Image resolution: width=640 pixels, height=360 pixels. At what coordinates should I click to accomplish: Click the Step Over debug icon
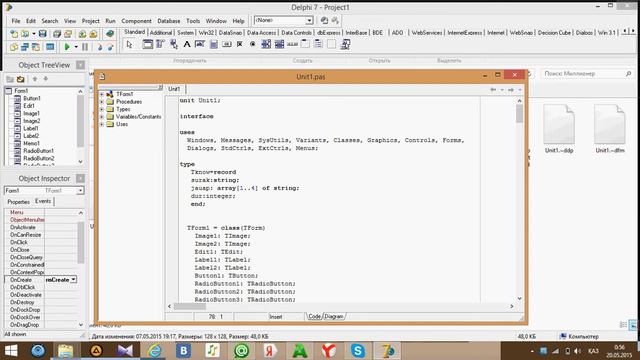(110, 47)
